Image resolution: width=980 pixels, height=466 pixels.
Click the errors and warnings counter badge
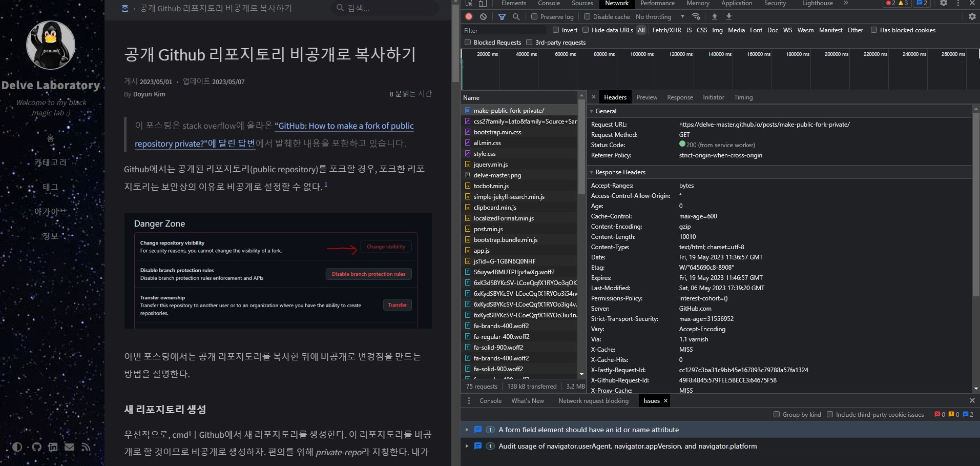(897, 3)
